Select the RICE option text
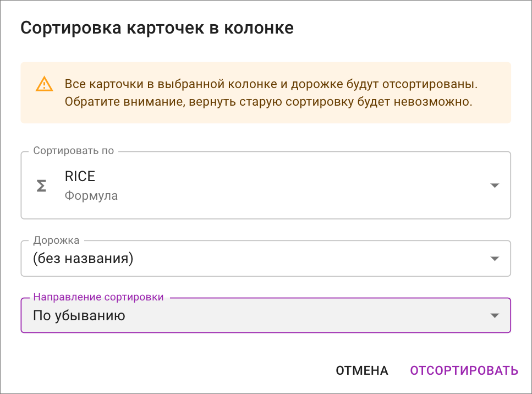Viewport: 532px width, 394px height. 80,176
